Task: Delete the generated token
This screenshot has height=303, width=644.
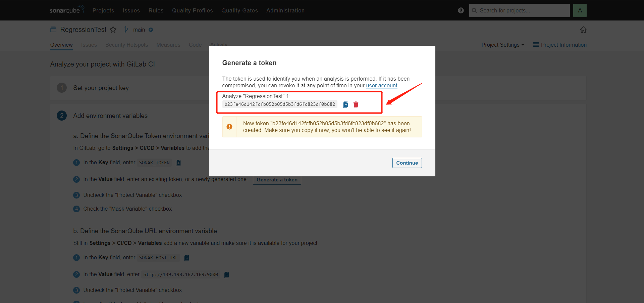Action: pyautogui.click(x=356, y=104)
